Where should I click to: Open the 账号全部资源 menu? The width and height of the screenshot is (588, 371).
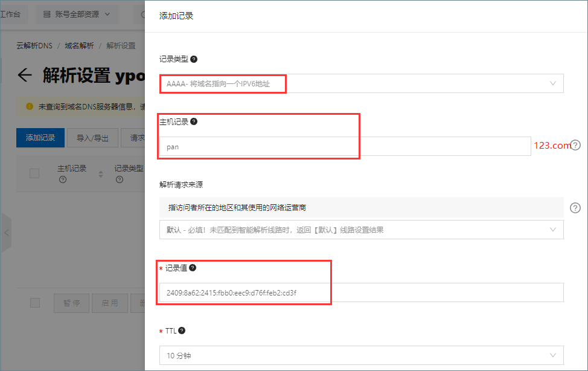click(x=77, y=13)
